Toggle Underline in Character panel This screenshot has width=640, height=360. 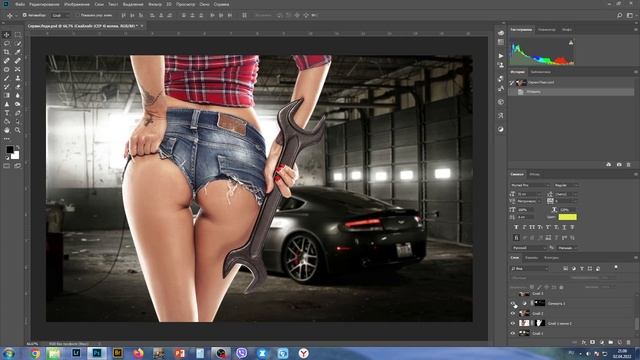[564, 227]
